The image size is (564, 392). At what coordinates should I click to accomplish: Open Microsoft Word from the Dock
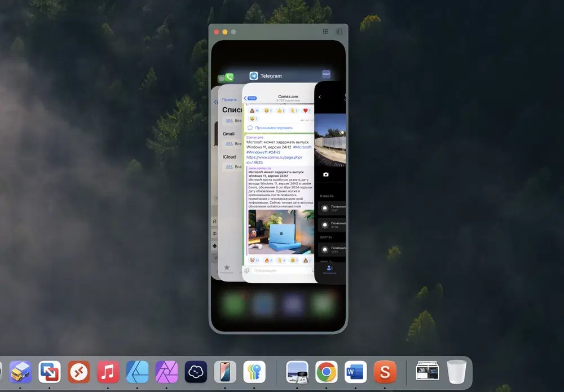355,372
